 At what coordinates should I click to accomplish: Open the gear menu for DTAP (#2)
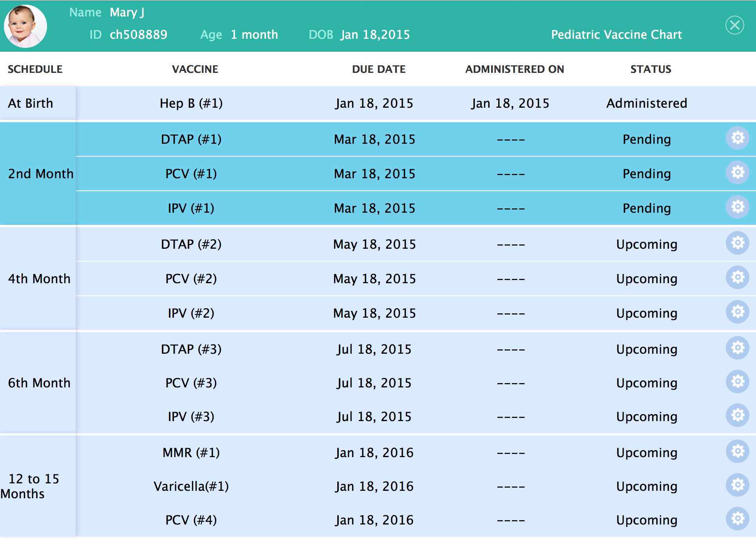point(738,243)
